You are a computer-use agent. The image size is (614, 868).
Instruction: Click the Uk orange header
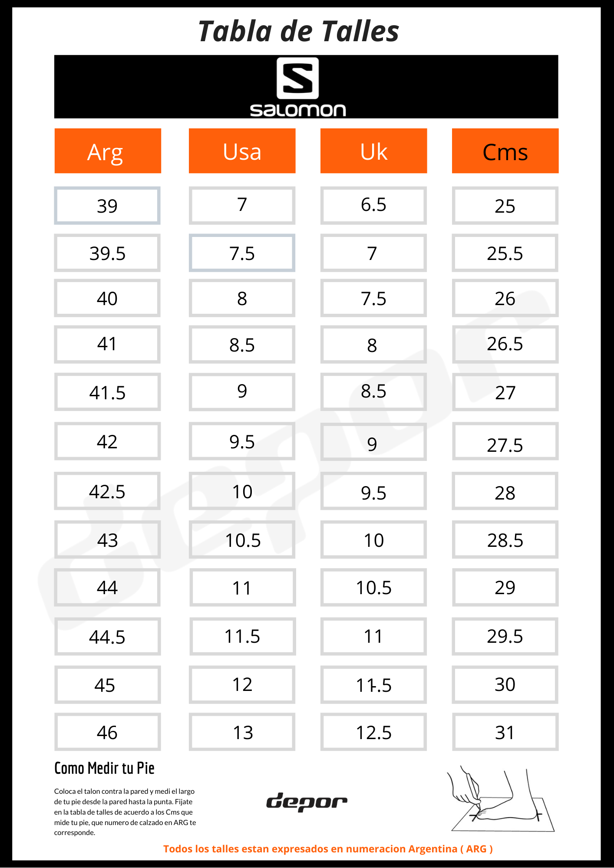pyautogui.click(x=374, y=151)
